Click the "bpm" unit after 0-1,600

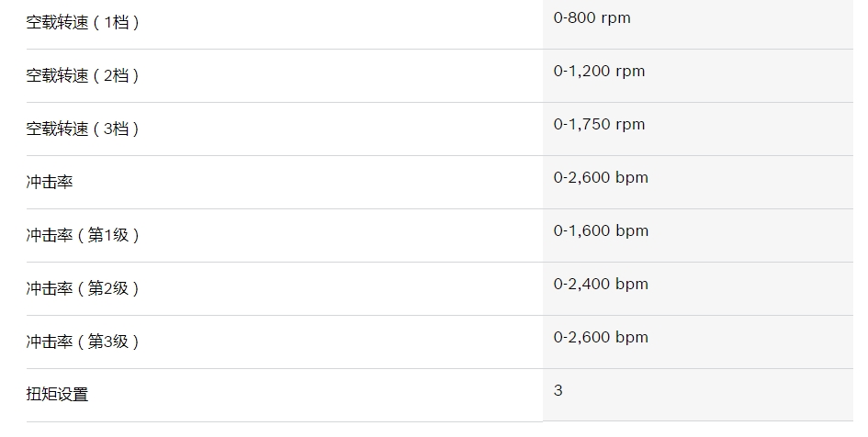point(632,230)
